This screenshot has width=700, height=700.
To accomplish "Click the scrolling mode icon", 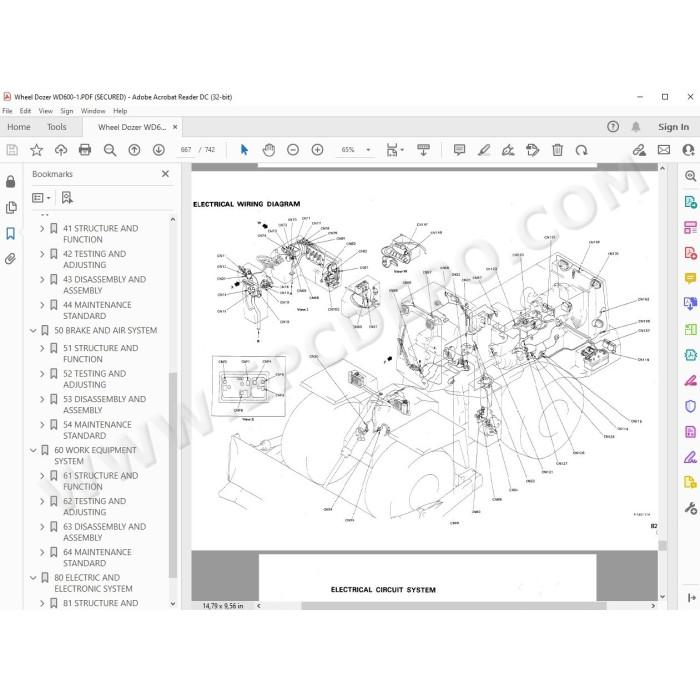I will tap(423, 150).
